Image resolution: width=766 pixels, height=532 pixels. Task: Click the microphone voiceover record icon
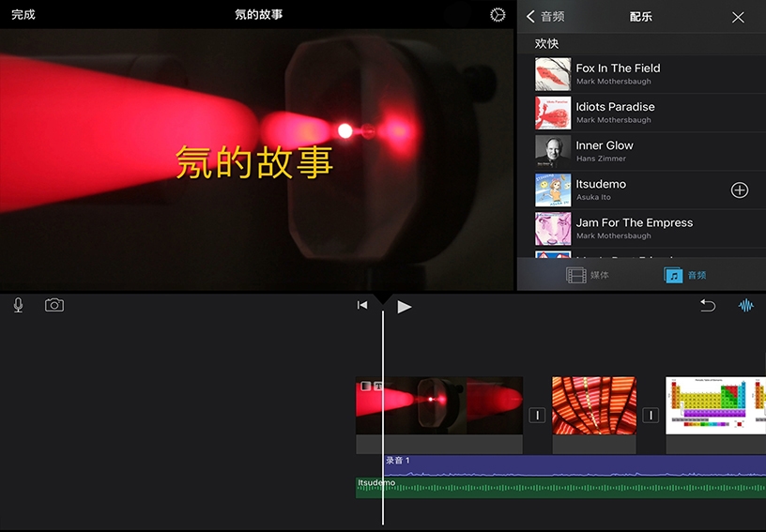click(18, 305)
